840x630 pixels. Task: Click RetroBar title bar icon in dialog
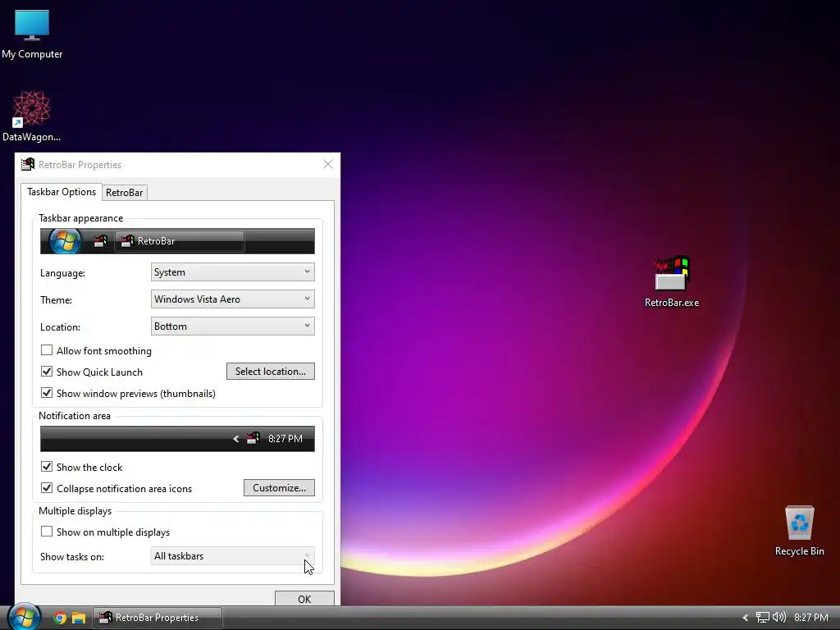pyautogui.click(x=27, y=164)
